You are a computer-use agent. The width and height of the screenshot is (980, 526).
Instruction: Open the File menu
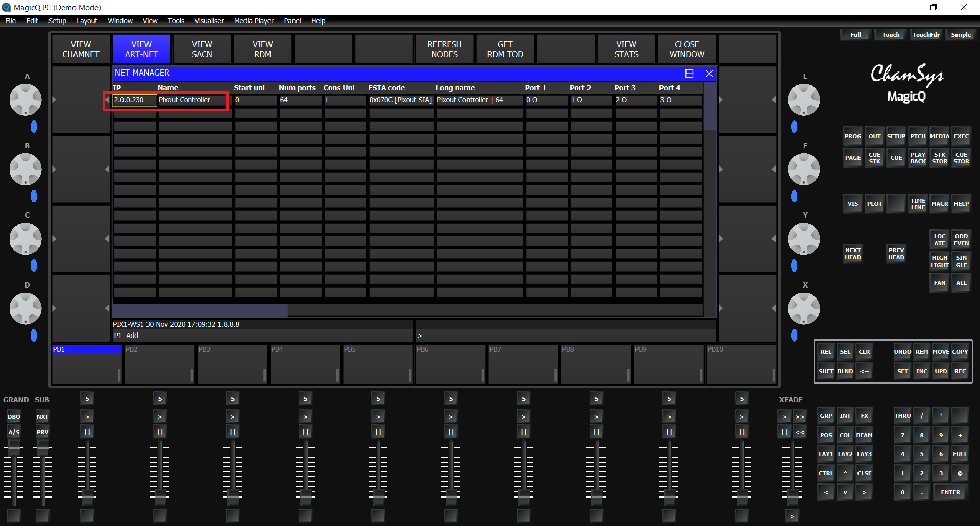click(x=10, y=21)
